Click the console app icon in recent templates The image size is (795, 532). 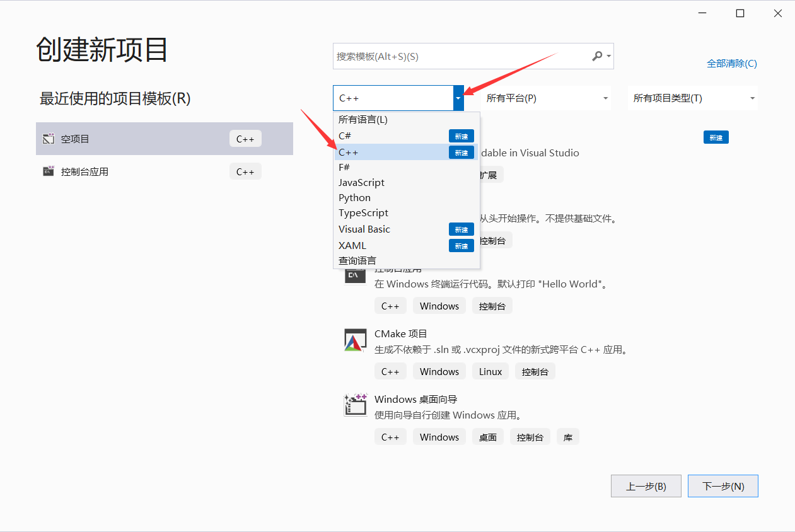[x=49, y=171]
